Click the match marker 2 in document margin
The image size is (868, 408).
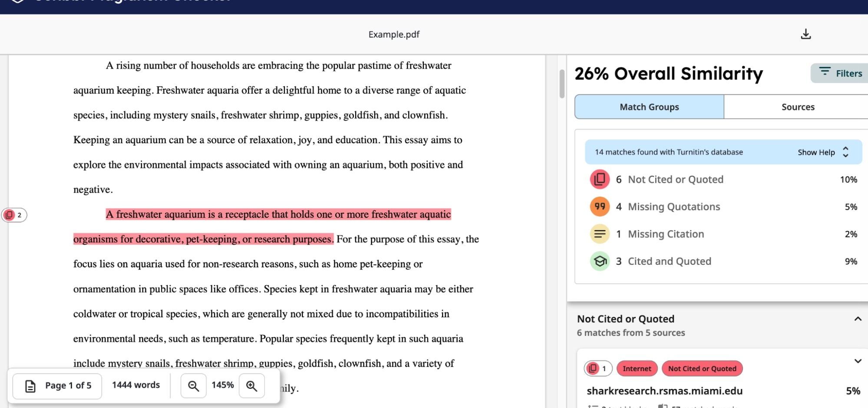(14, 215)
